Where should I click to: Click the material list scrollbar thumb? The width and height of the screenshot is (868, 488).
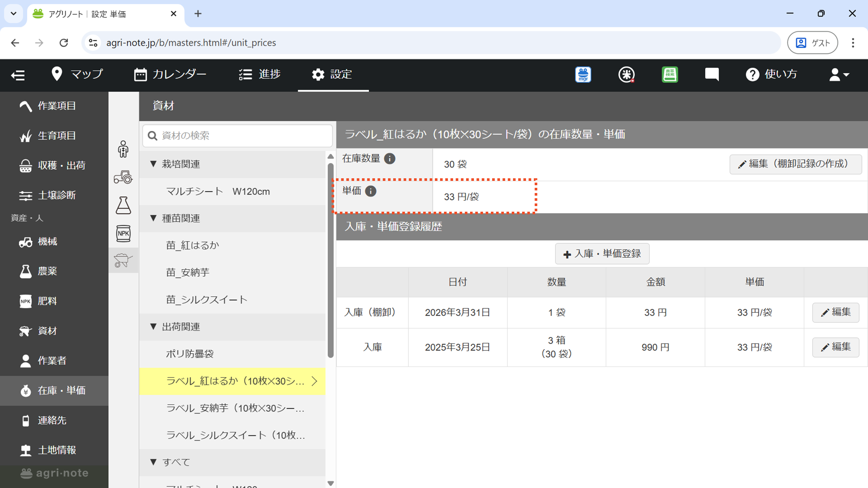click(x=331, y=260)
